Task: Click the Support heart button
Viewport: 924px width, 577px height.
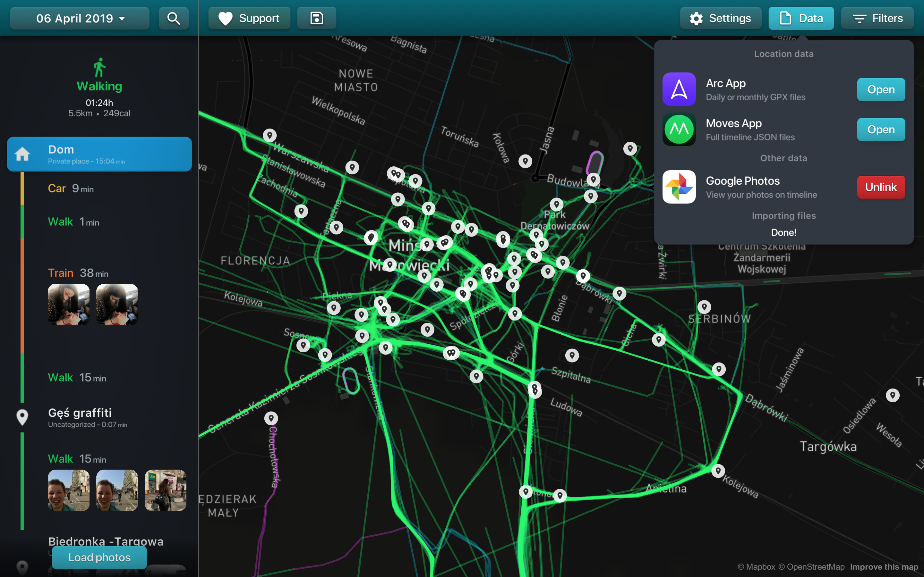Action: tap(249, 18)
